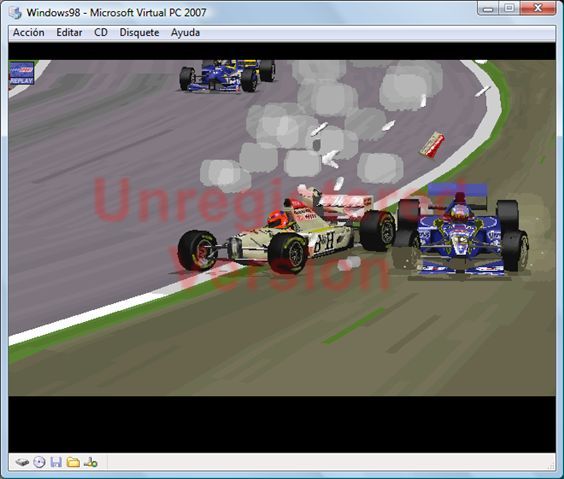Click the CD drive status icon
564x479 pixels.
[39, 462]
